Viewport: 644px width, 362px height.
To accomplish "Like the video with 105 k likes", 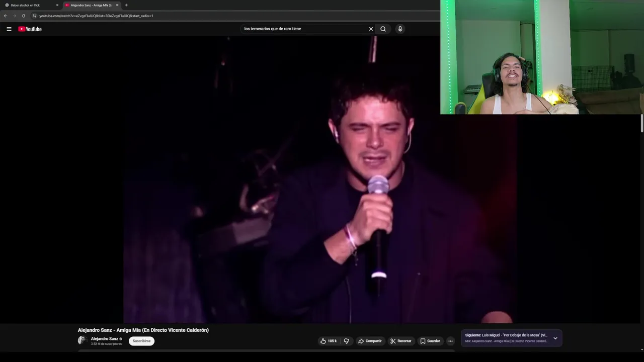I will click(328, 341).
